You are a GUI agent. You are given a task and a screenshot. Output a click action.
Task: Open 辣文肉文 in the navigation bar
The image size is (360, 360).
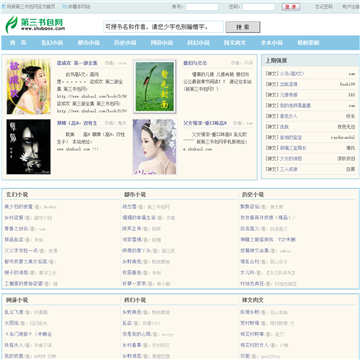pos(235,43)
